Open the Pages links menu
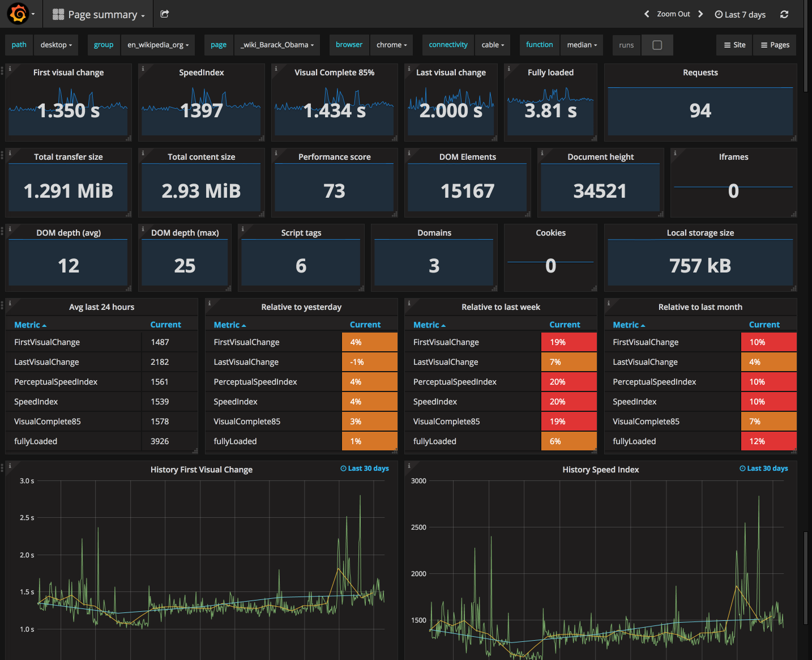 point(775,45)
